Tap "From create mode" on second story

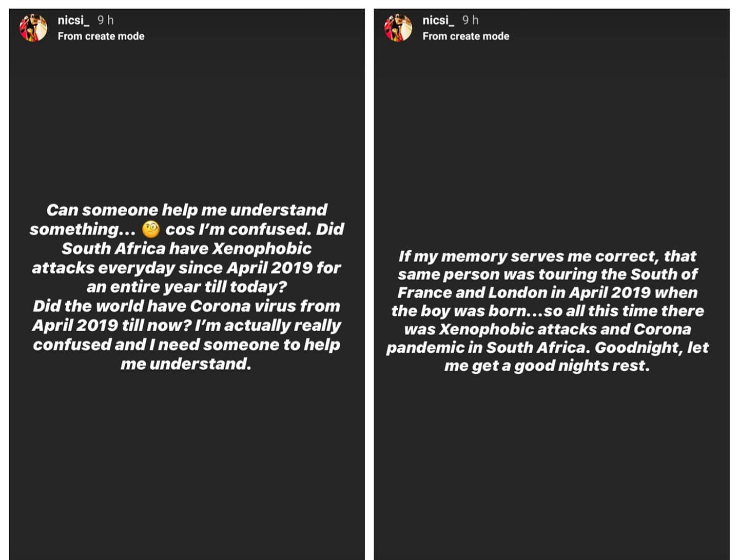[x=466, y=36]
